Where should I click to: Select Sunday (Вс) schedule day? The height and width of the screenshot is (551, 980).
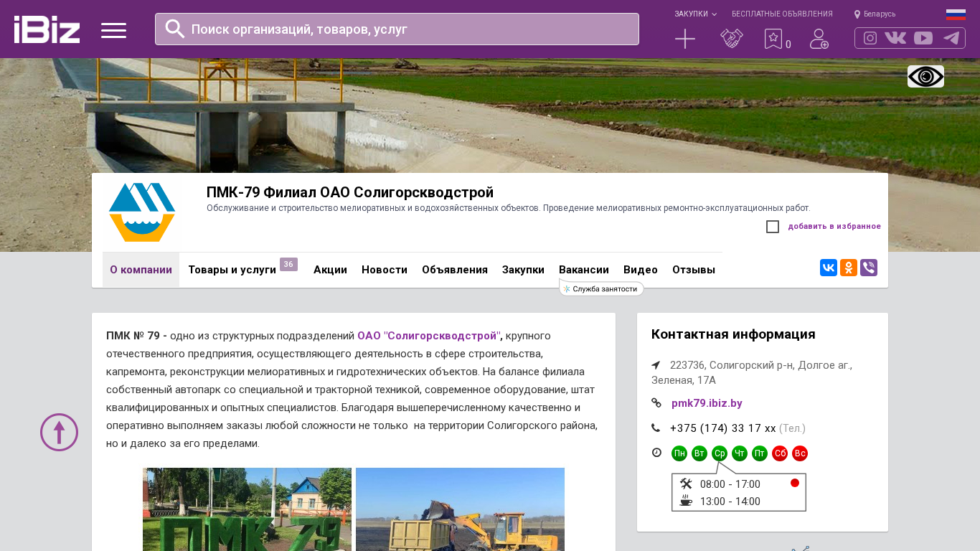(x=800, y=453)
